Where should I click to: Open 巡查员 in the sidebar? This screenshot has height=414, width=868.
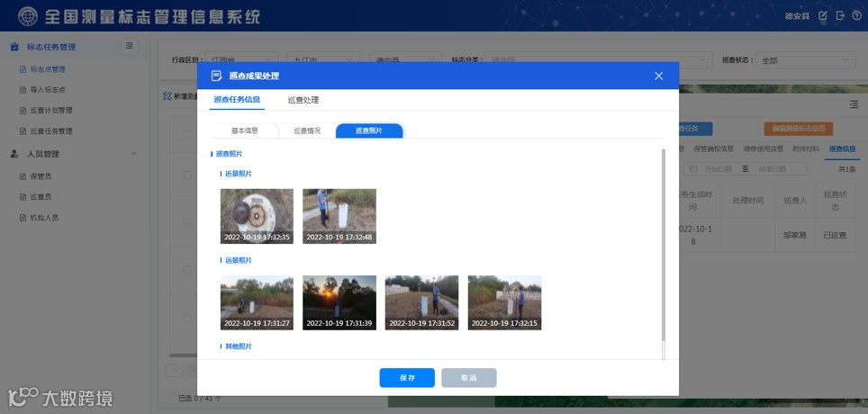click(x=41, y=197)
